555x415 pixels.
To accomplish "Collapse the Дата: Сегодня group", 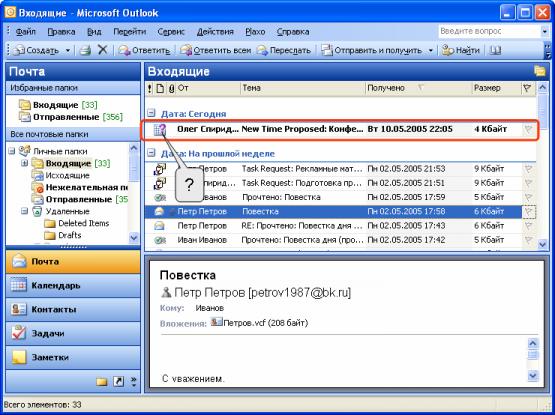I will click(151, 114).
